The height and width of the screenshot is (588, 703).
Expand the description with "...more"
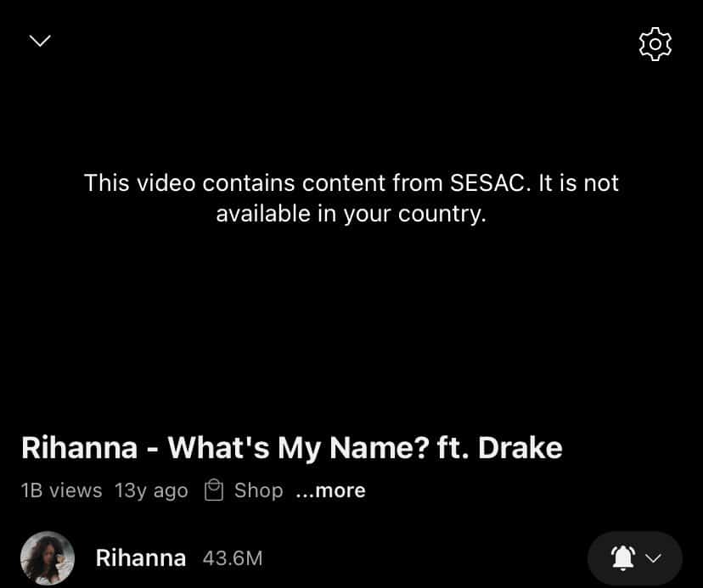coord(331,490)
